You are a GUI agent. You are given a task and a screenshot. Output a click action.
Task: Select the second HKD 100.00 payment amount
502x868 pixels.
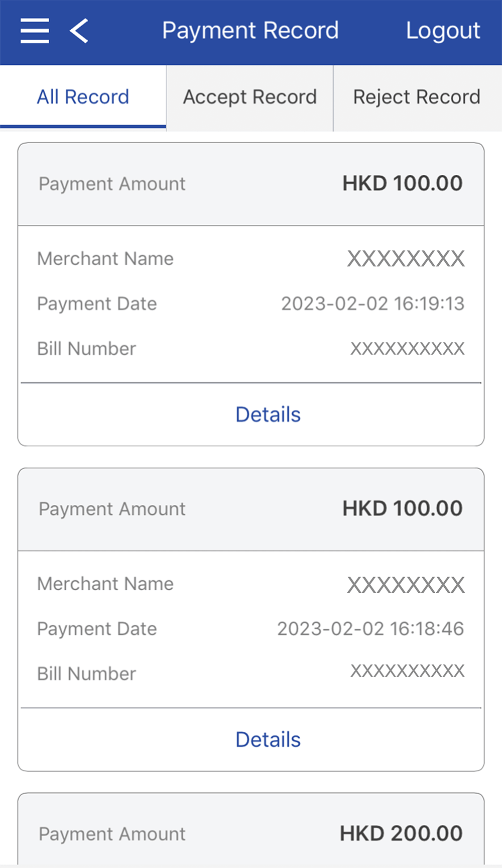(402, 508)
